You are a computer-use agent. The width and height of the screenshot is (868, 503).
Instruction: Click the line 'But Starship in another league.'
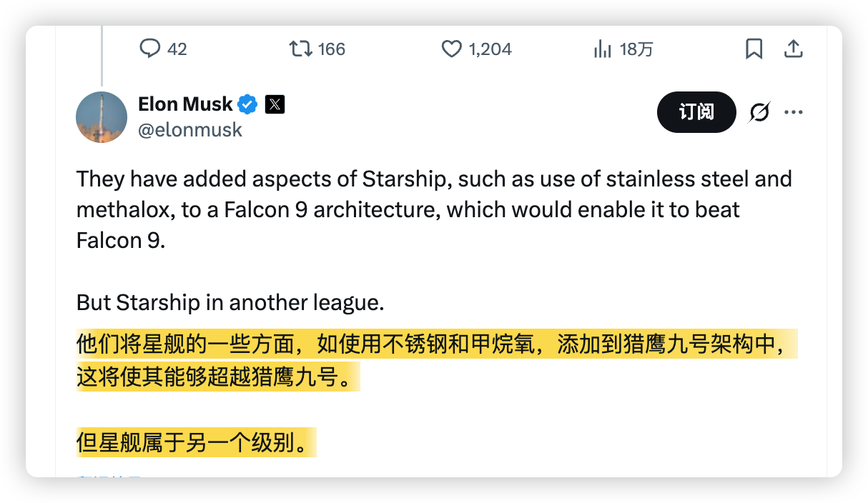(230, 302)
